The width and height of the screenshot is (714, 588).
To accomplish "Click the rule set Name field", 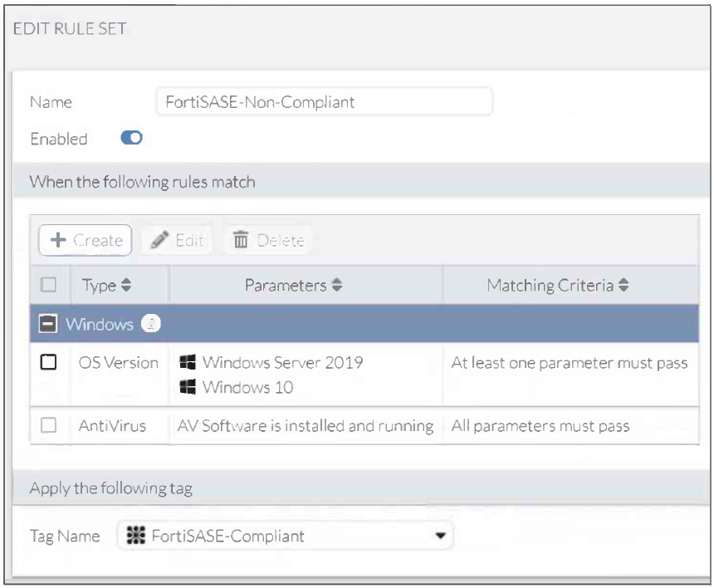I will coord(324,103).
